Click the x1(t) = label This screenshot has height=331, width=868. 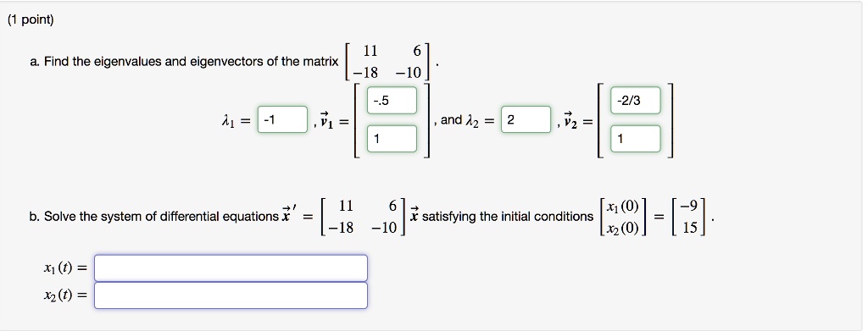65,268
